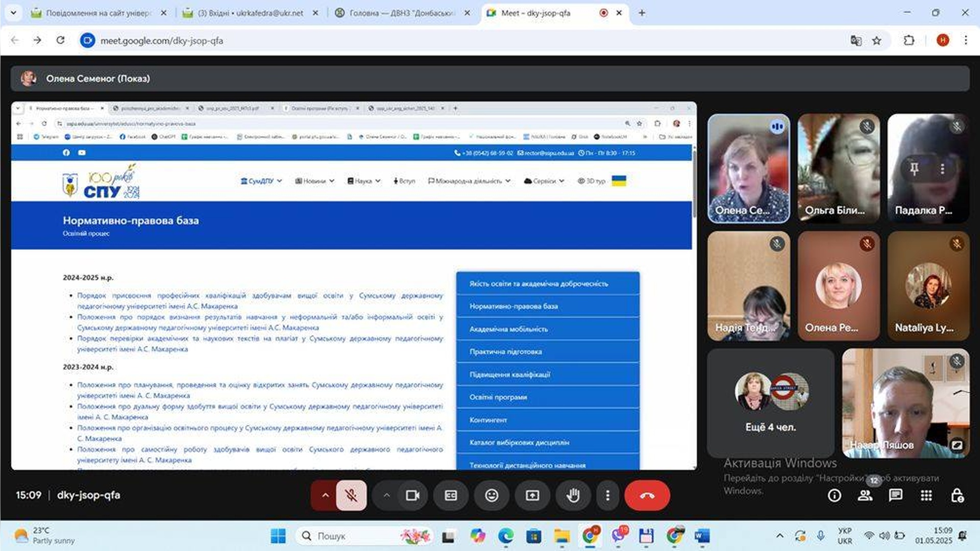Screen dimensions: 980x551
Task: Toggle captions CC button
Action: click(x=451, y=495)
